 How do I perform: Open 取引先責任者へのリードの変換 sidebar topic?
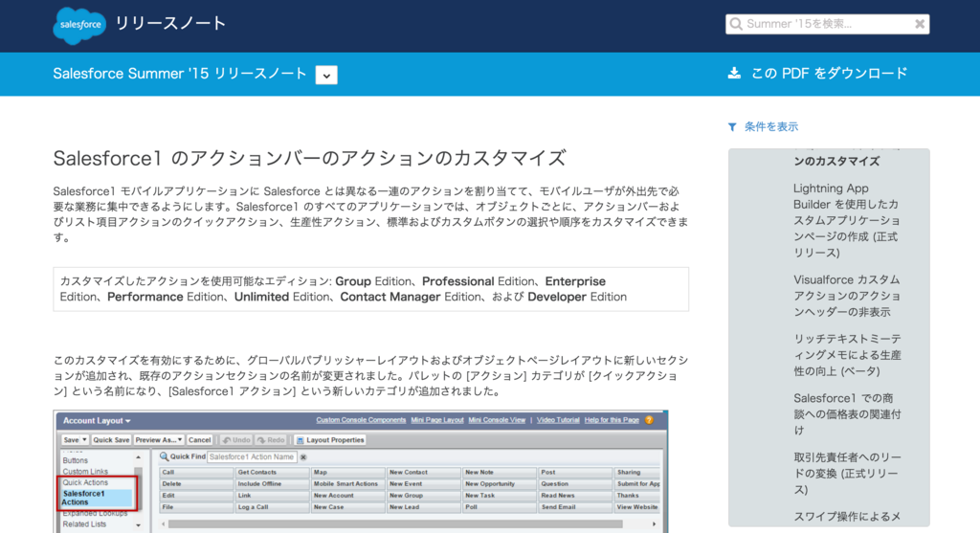846,473
